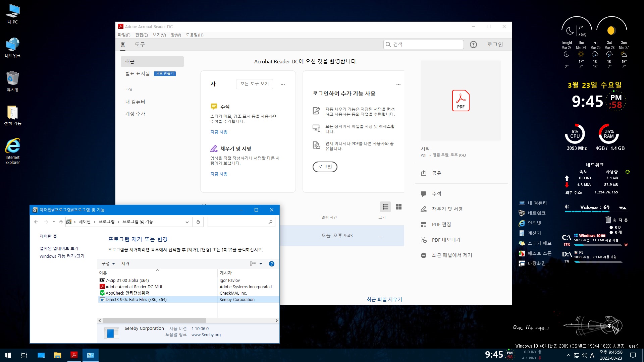Click the oval sign-in button on the card
Viewport: 644px width, 362px height.
click(x=325, y=167)
